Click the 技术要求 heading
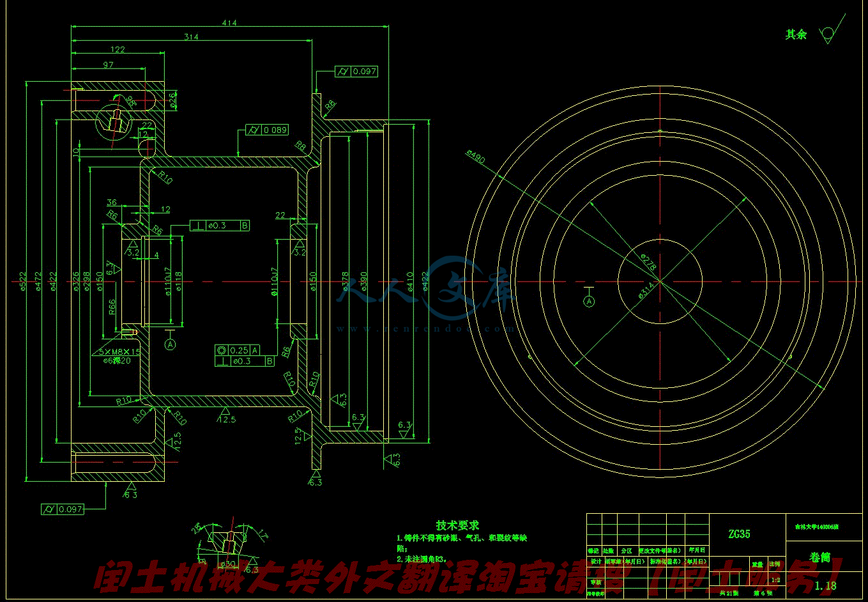The width and height of the screenshot is (868, 602). [457, 525]
